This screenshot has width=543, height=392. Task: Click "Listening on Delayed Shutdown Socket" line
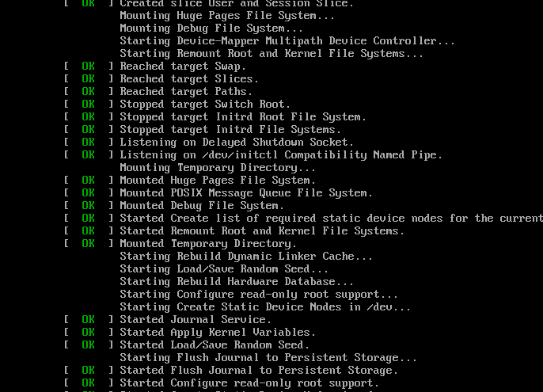(x=237, y=143)
